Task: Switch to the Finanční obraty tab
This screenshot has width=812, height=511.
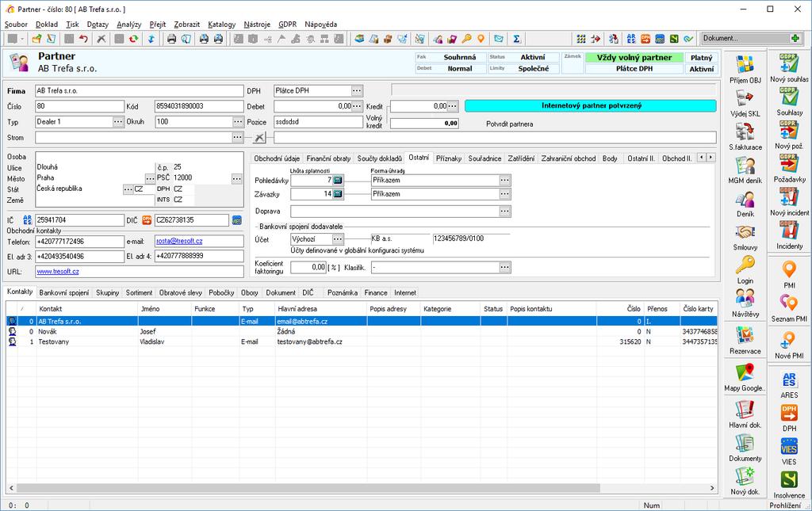Action: 328,158
